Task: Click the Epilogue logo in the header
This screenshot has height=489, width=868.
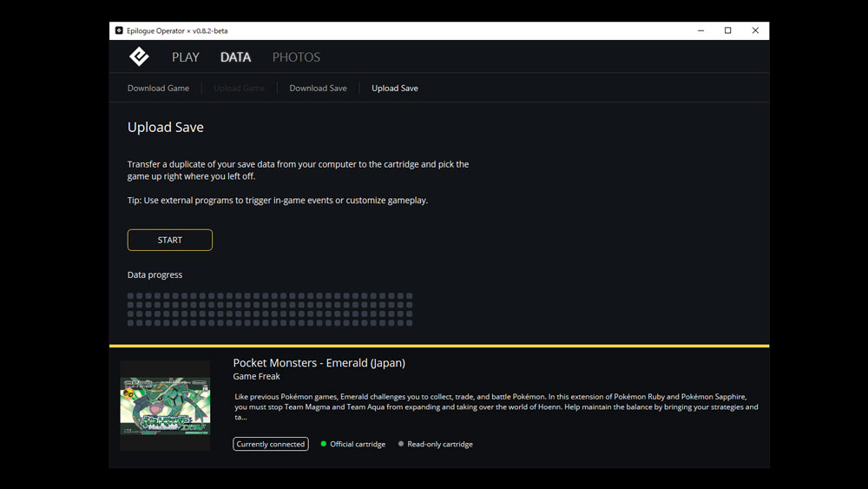Action: pos(139,57)
